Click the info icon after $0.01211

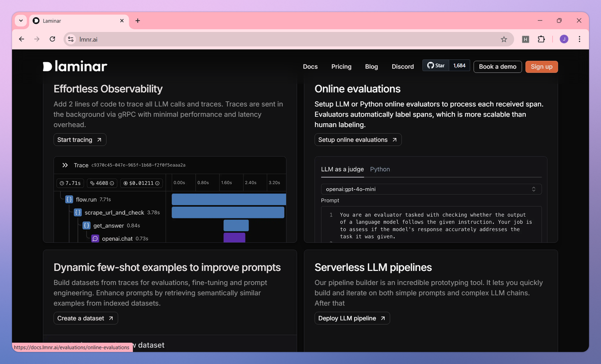coord(158,183)
